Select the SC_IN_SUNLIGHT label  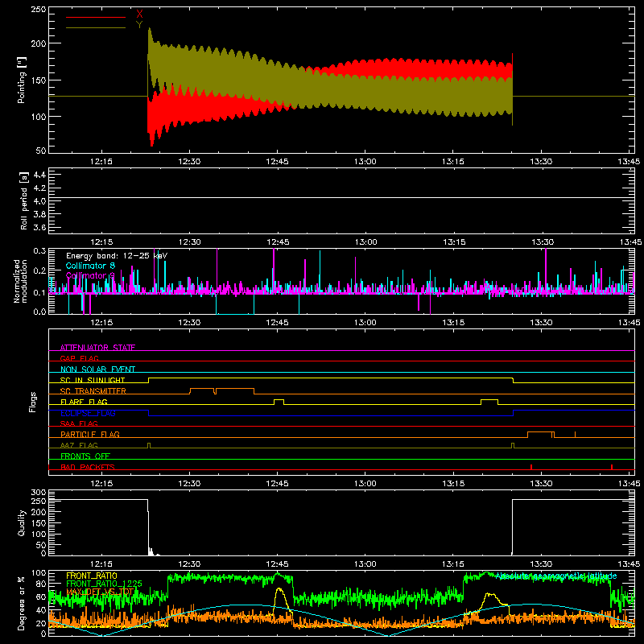[x=92, y=380]
